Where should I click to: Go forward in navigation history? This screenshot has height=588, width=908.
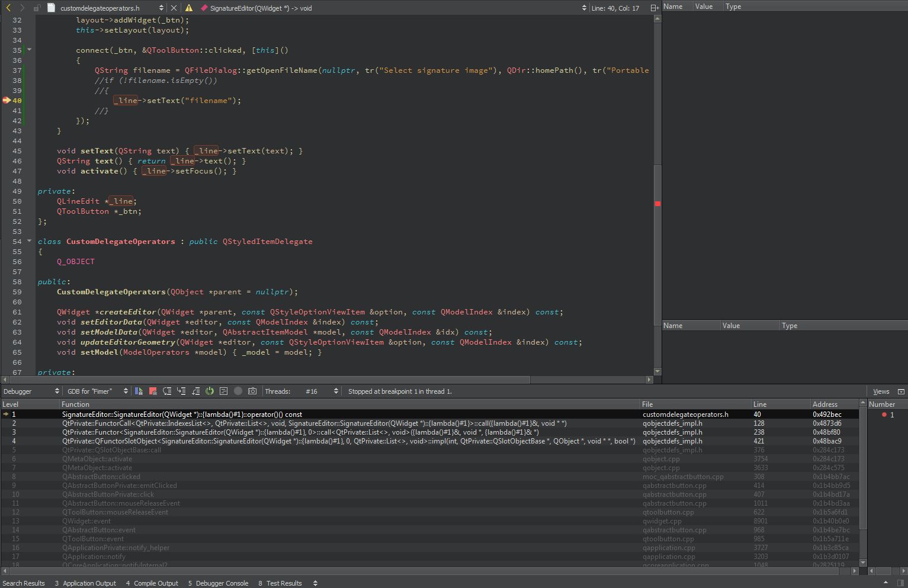[22, 8]
